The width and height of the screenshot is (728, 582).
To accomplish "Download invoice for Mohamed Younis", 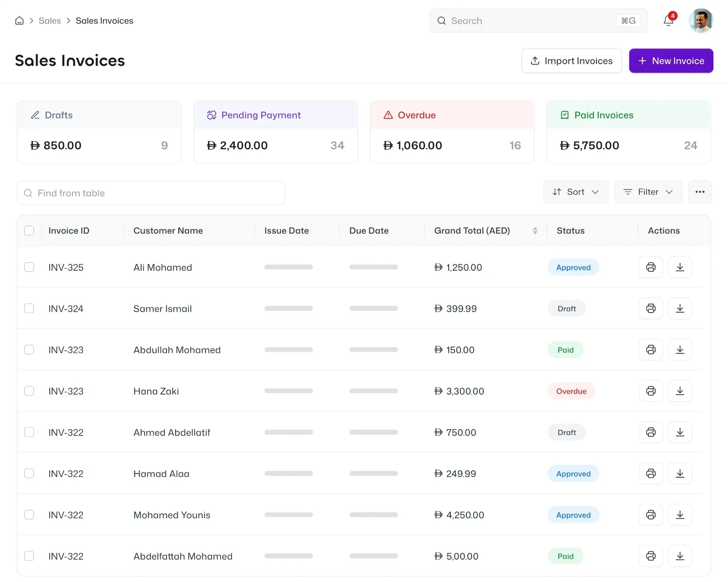I will click(680, 515).
